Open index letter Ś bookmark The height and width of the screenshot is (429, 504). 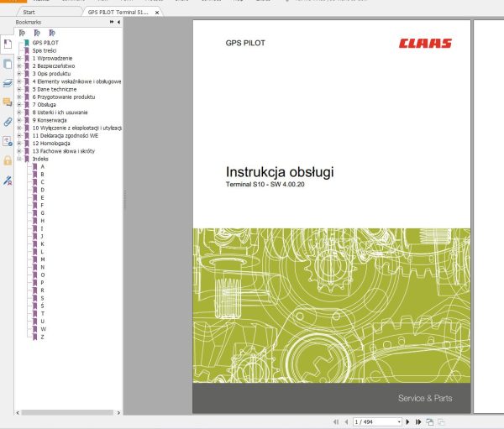(x=43, y=306)
